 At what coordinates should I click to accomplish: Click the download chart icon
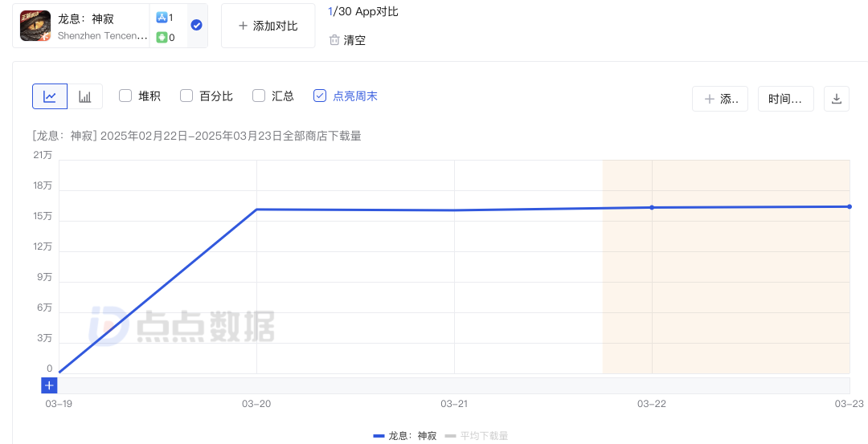coord(836,99)
